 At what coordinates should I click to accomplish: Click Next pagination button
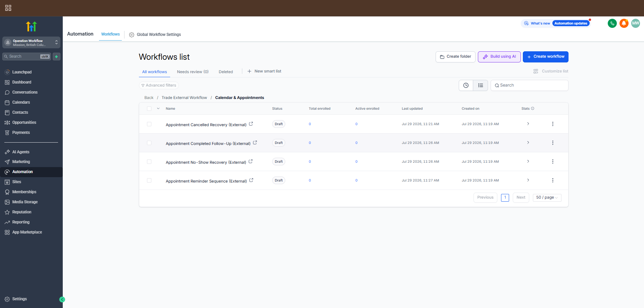click(x=521, y=197)
